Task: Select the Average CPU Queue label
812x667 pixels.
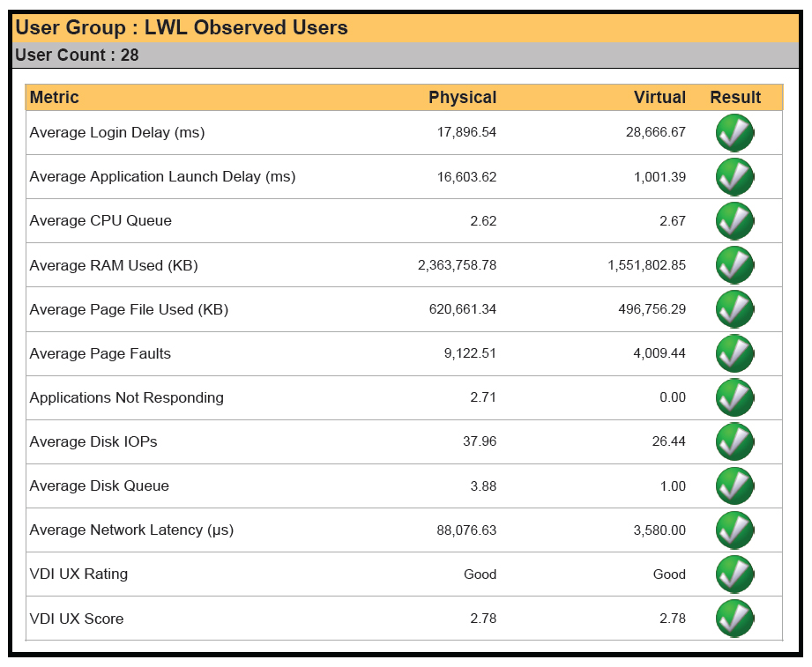Action: [x=101, y=220]
